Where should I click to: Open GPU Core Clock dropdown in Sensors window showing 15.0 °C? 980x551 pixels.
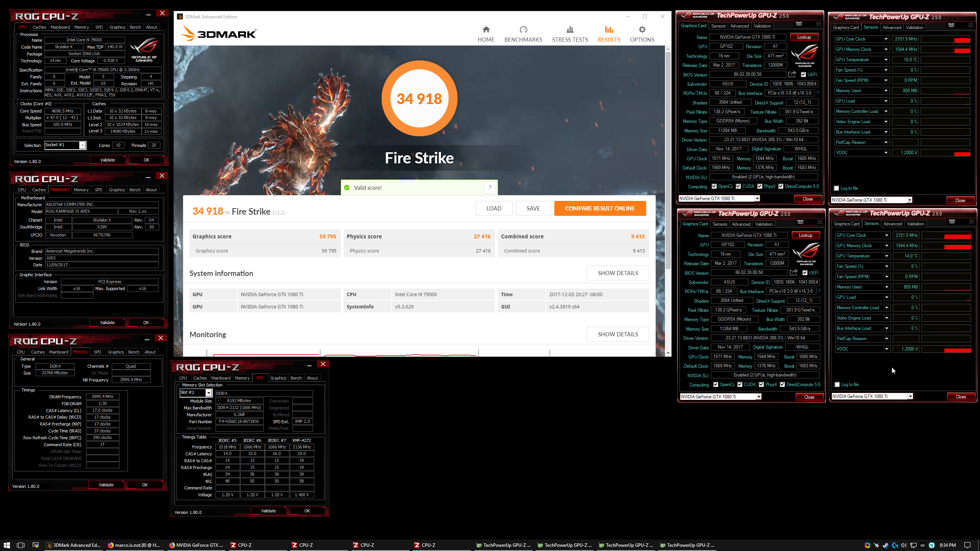click(886, 39)
